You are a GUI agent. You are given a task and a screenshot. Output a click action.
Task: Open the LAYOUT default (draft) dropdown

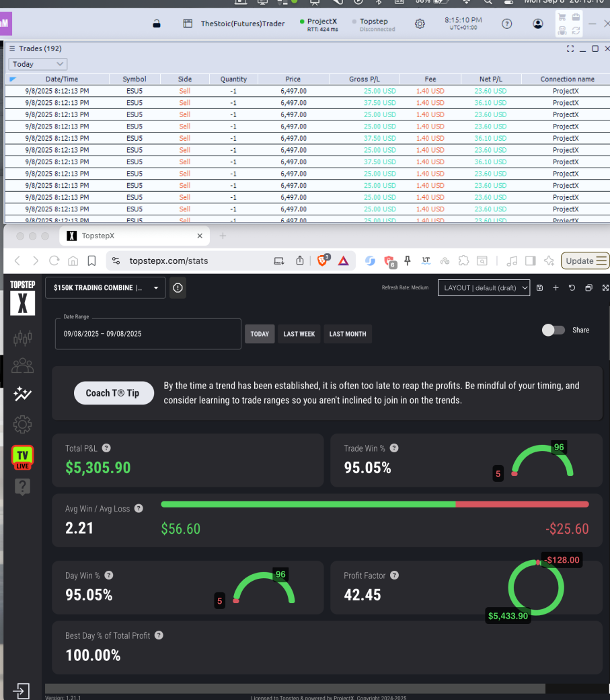pyautogui.click(x=484, y=288)
